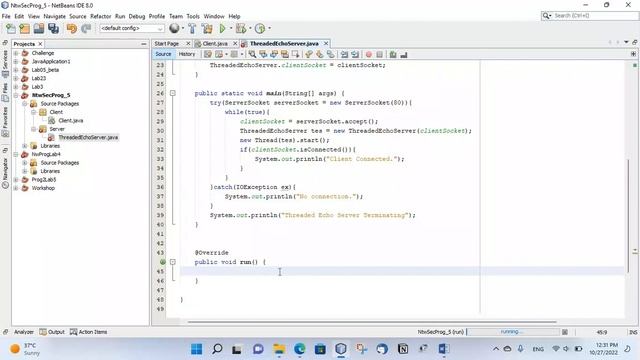Minimize the Projects panel

point(144,44)
